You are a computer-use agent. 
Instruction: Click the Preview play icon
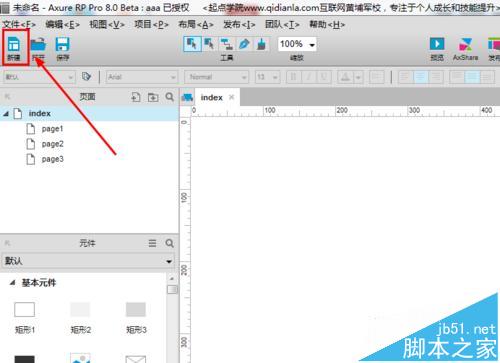point(437,44)
